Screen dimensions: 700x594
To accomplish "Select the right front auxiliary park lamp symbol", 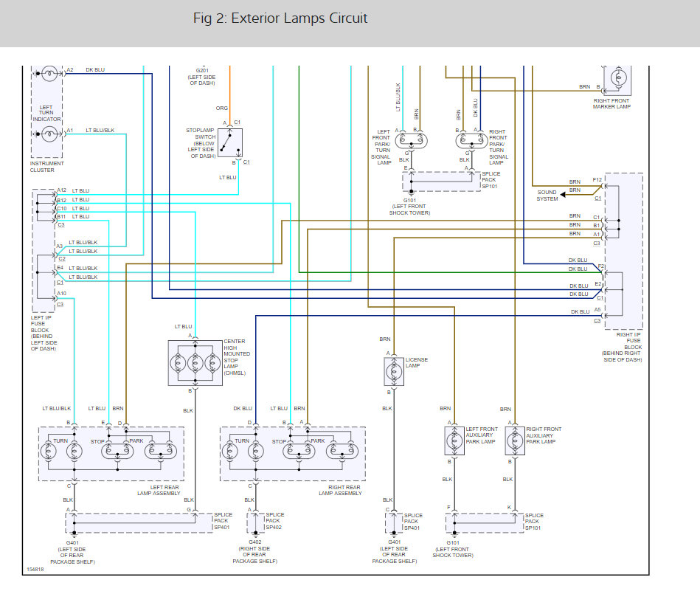I will [515, 441].
